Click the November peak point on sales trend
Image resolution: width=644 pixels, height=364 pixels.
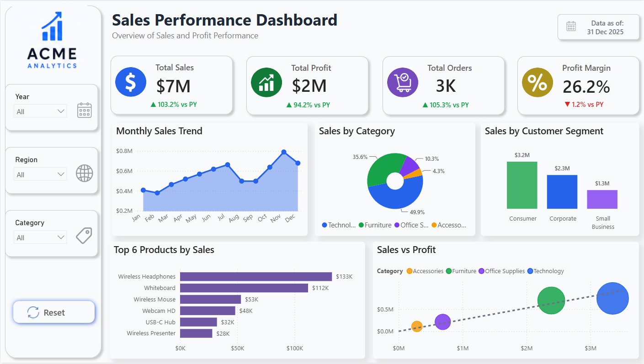click(284, 152)
